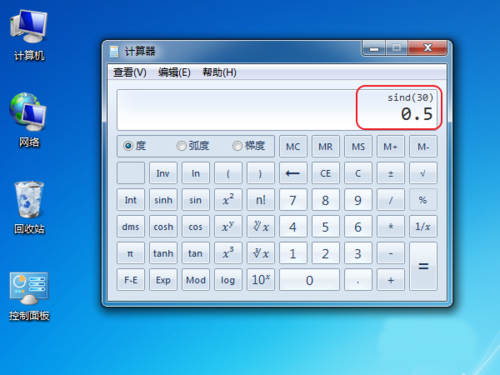
Task: Click the calculator icon in the title bar
Action: [114, 52]
